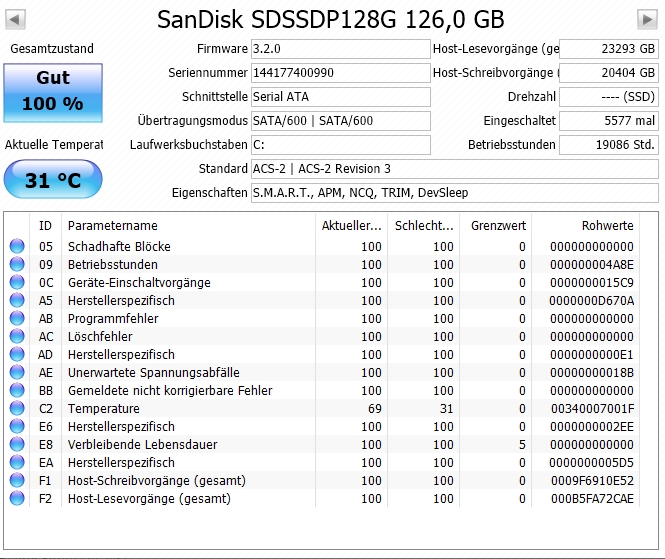Click the Übertragungsmodus field SATA/600
The height and width of the screenshot is (559, 665).
341,121
